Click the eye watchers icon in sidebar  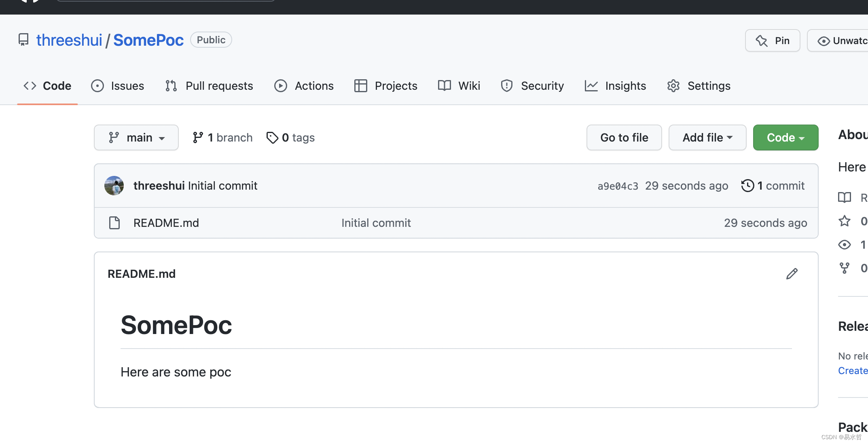(845, 244)
